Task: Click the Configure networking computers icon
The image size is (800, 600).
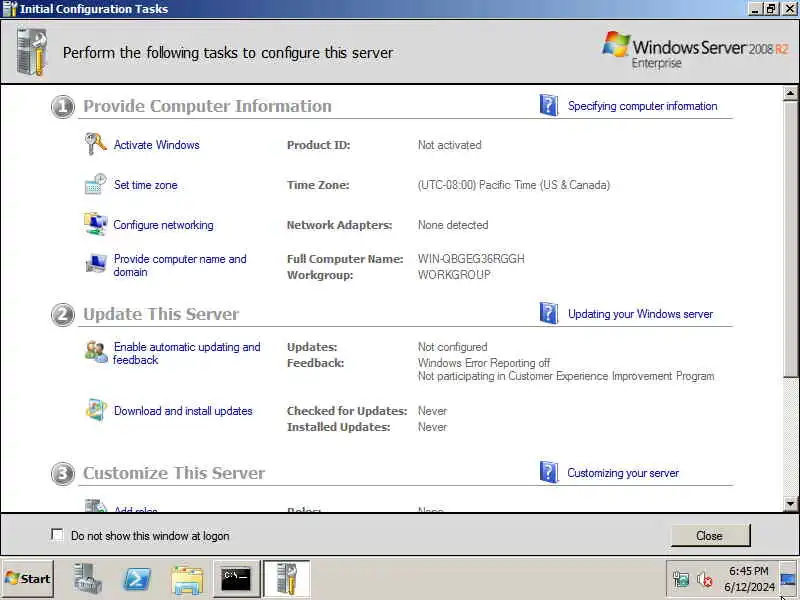Action: pyautogui.click(x=95, y=224)
